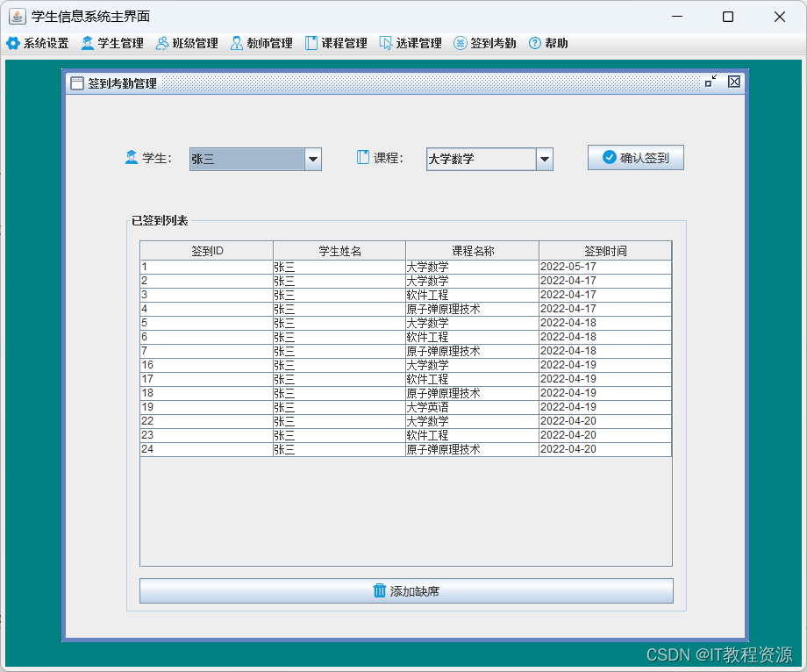Select date cell 2022-05-17

click(x=605, y=267)
